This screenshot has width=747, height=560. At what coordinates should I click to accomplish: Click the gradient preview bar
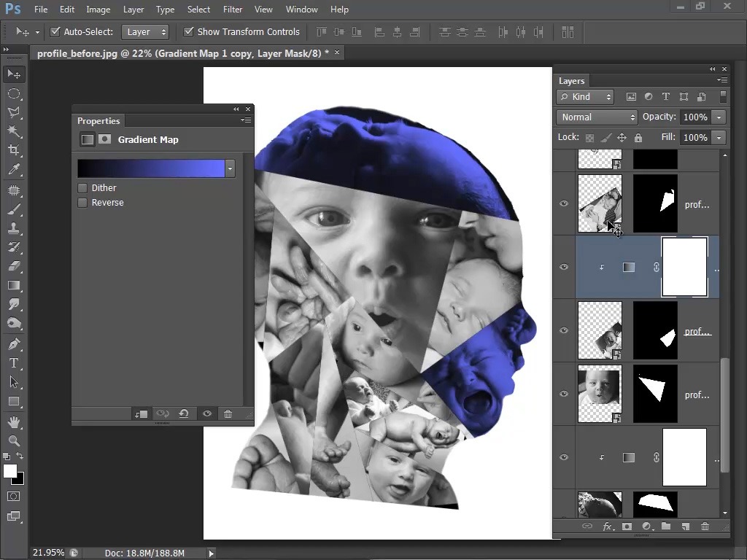coord(151,168)
